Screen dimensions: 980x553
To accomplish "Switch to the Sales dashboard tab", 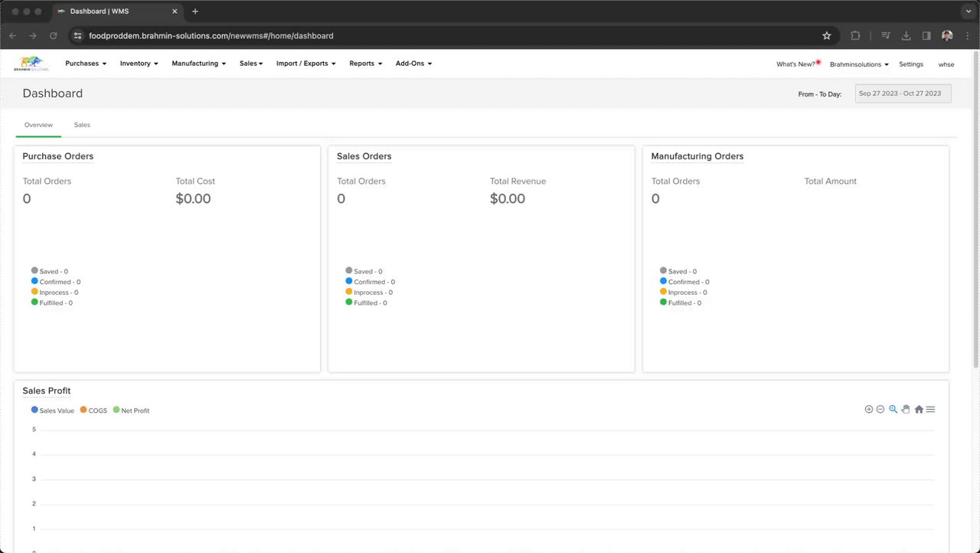I will point(82,125).
